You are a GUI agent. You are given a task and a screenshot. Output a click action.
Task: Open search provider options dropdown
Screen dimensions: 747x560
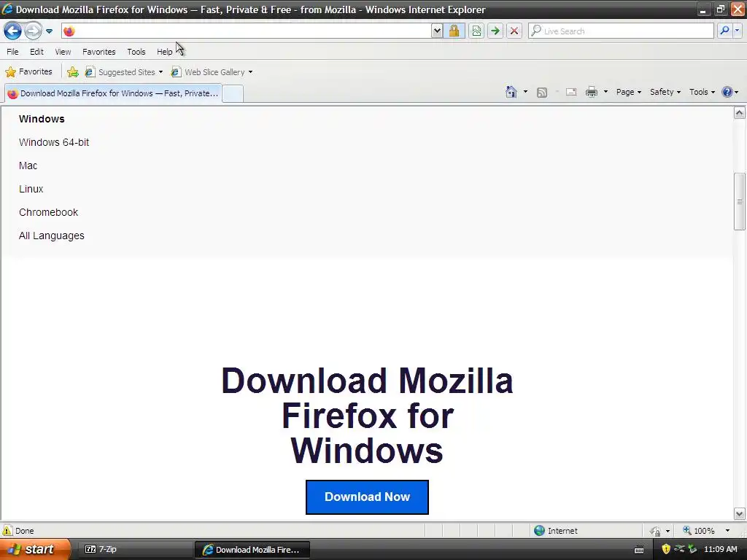click(737, 31)
